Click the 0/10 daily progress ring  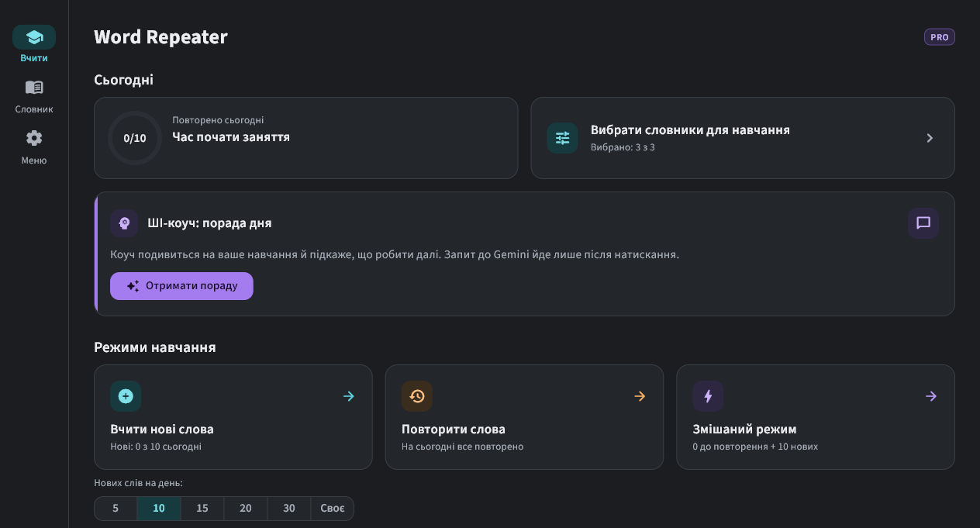click(x=135, y=138)
